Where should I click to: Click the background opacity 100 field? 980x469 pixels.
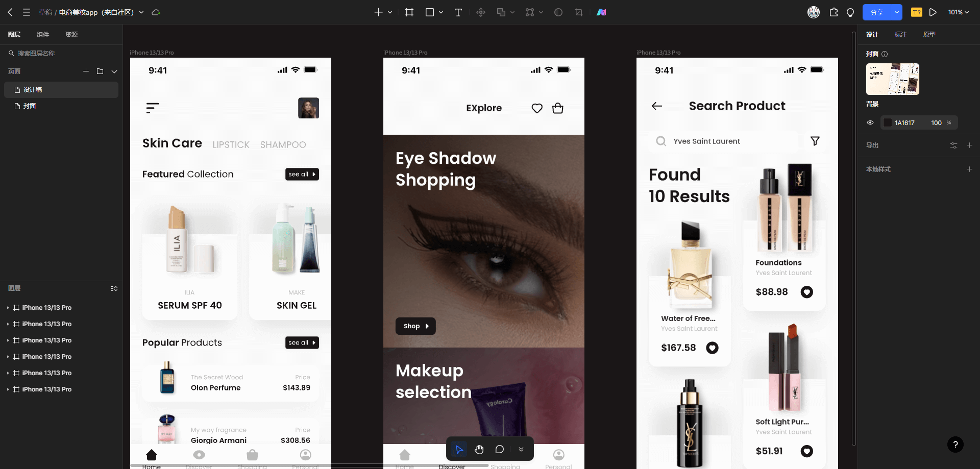tap(936, 122)
